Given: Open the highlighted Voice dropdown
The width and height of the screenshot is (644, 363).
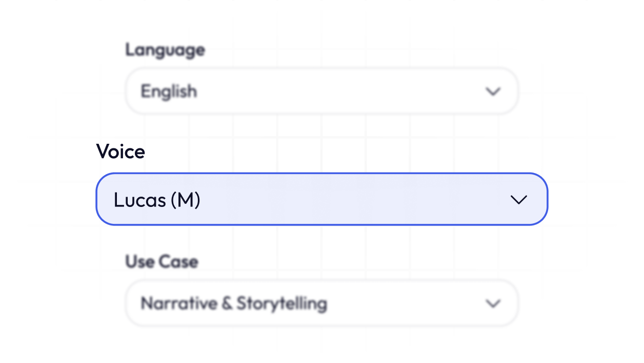Looking at the screenshot, I should tap(321, 199).
